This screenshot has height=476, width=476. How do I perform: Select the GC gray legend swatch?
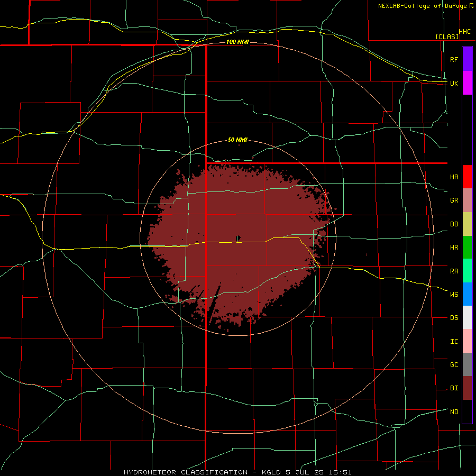(x=467, y=364)
